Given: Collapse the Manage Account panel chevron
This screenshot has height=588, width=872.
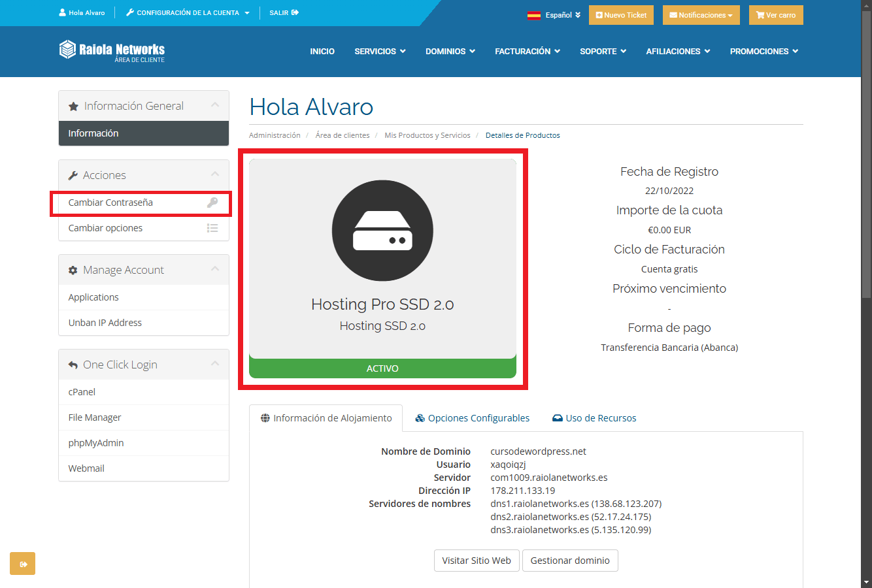Looking at the screenshot, I should pos(215,269).
